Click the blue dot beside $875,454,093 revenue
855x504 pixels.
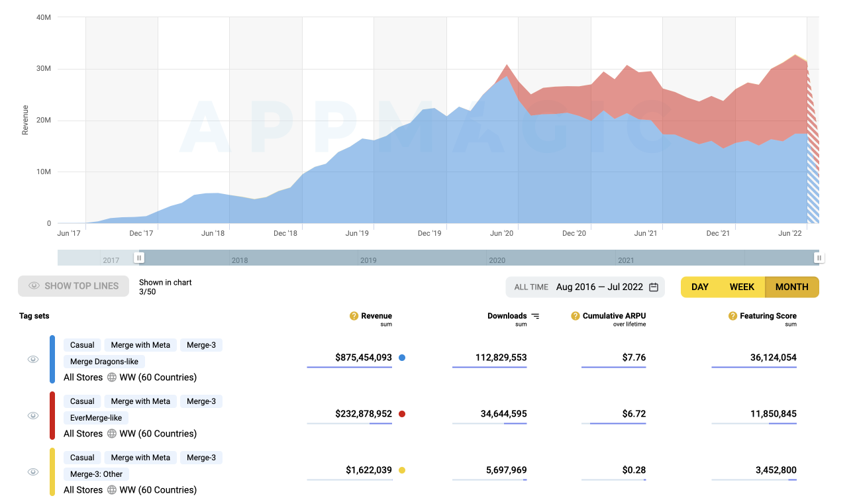(402, 358)
